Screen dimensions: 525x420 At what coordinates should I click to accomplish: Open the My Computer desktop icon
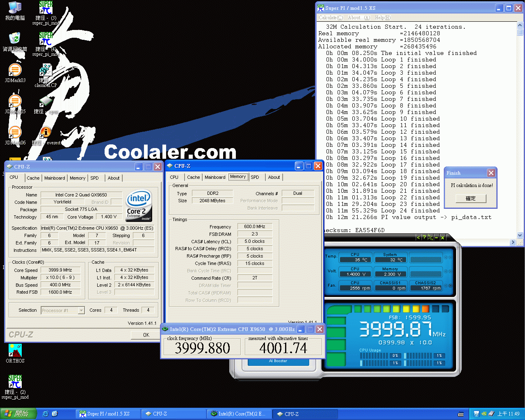coord(15,11)
